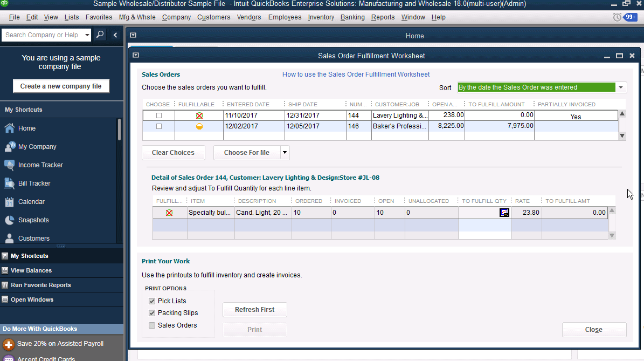Check the Choose box for sales order 146
Image resolution: width=644 pixels, height=361 pixels.
[159, 127]
